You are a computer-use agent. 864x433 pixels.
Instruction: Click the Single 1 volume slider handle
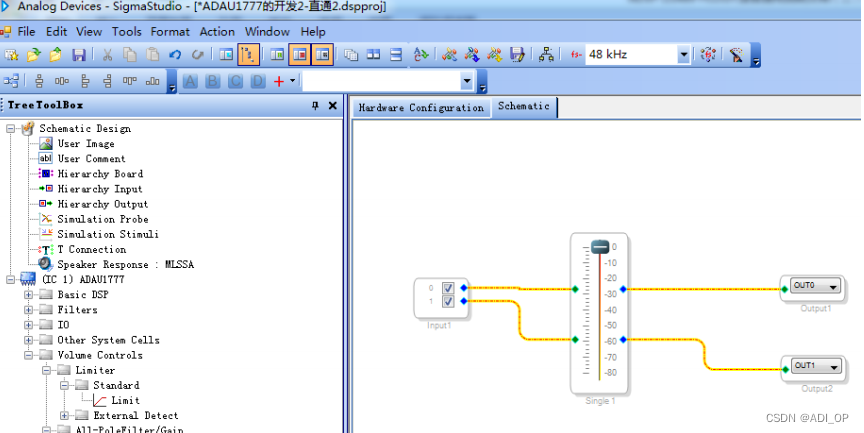point(600,247)
